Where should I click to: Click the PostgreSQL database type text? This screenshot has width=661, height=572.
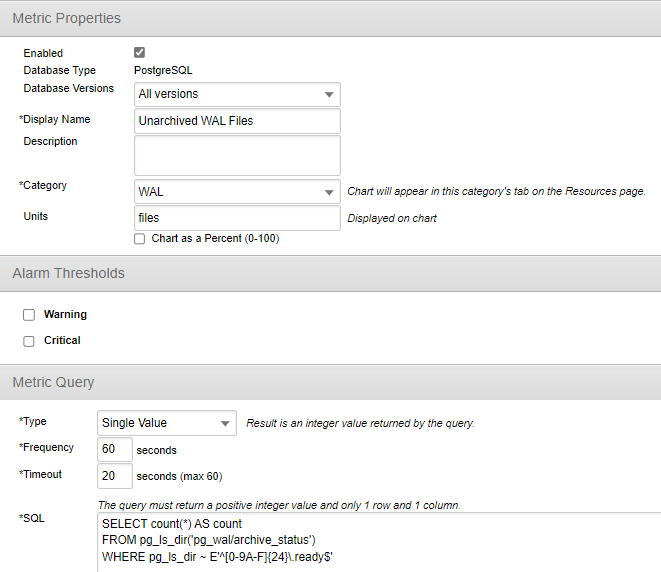(163, 71)
